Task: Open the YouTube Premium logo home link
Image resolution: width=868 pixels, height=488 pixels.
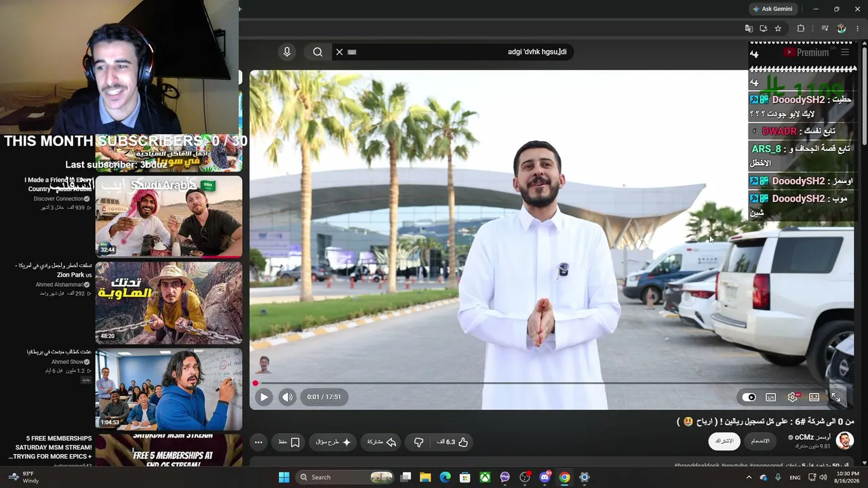Action: point(806,52)
